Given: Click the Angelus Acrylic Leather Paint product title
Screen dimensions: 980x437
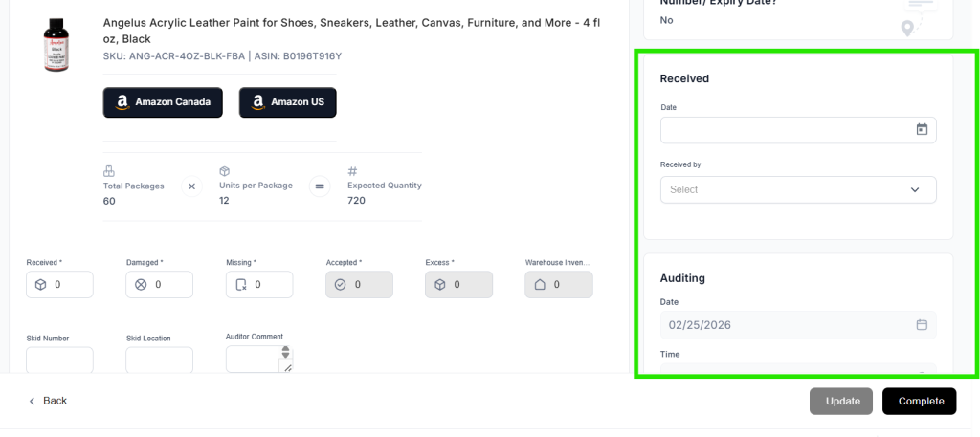Looking at the screenshot, I should click(x=351, y=31).
